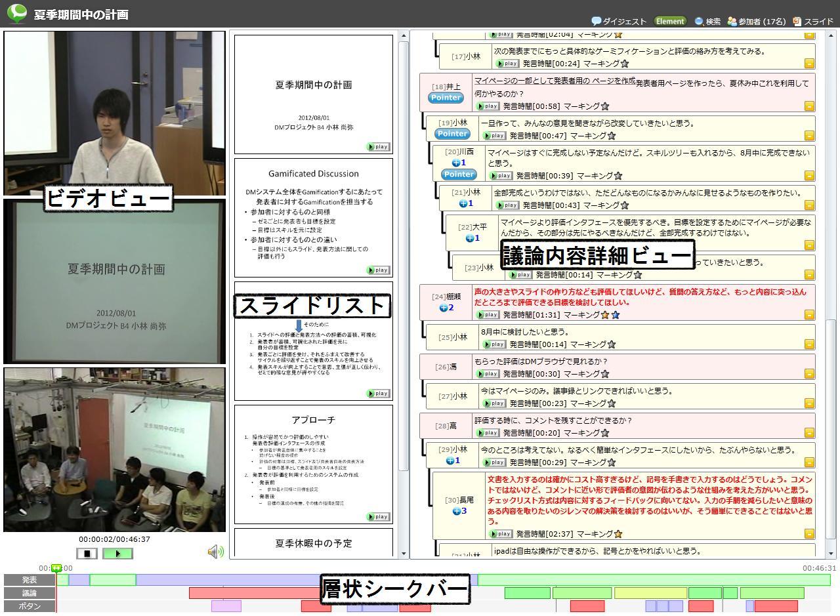Play statement 25 recording by 小林

tap(494, 344)
